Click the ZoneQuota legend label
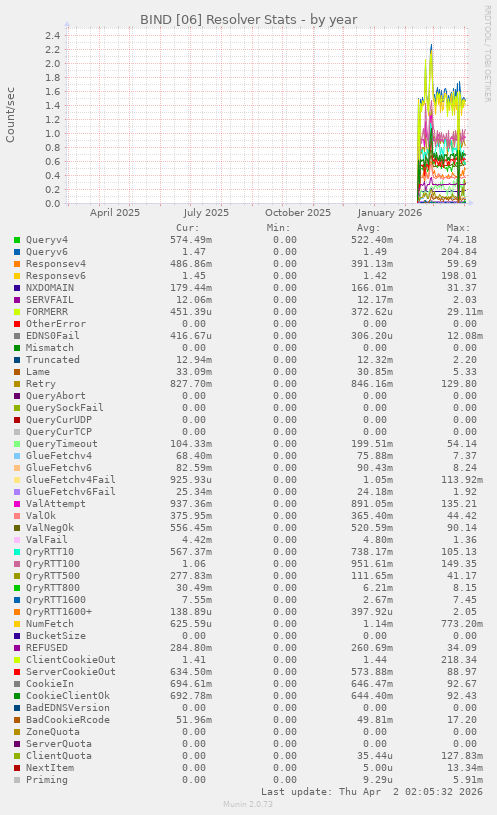The height and width of the screenshot is (815, 497). (x=53, y=732)
